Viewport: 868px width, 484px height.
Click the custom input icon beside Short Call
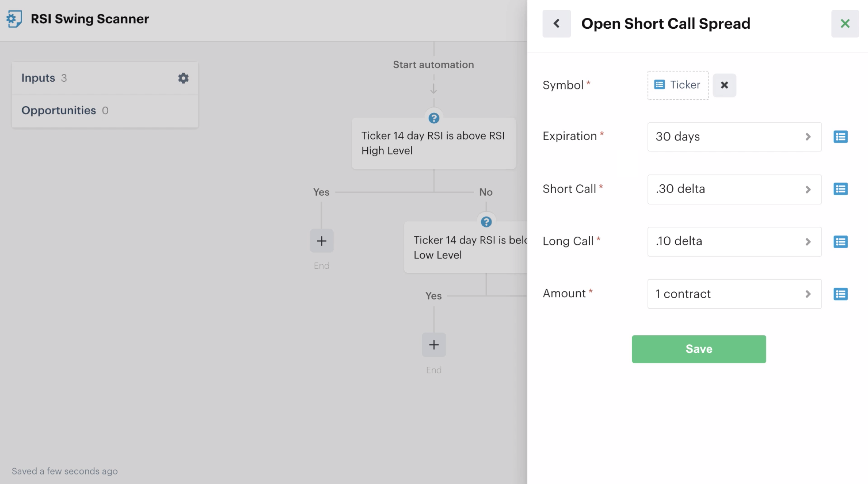pyautogui.click(x=841, y=189)
